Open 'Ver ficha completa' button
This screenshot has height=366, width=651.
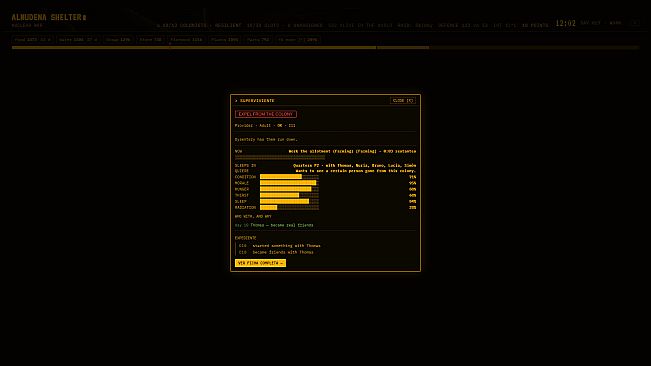tap(260, 263)
